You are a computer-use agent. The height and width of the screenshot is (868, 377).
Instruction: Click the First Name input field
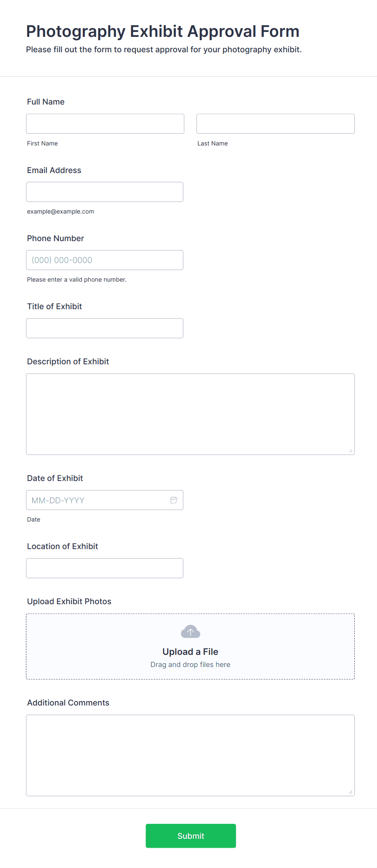tap(105, 124)
